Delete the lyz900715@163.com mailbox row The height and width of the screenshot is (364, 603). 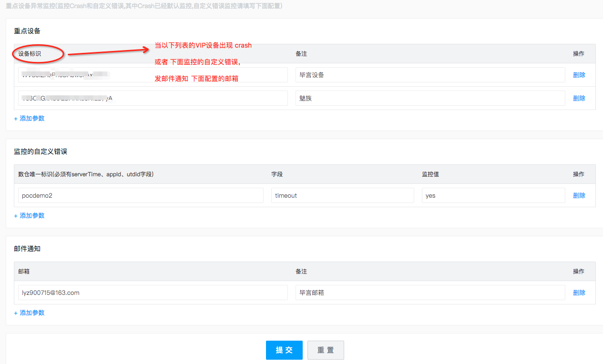(579, 293)
